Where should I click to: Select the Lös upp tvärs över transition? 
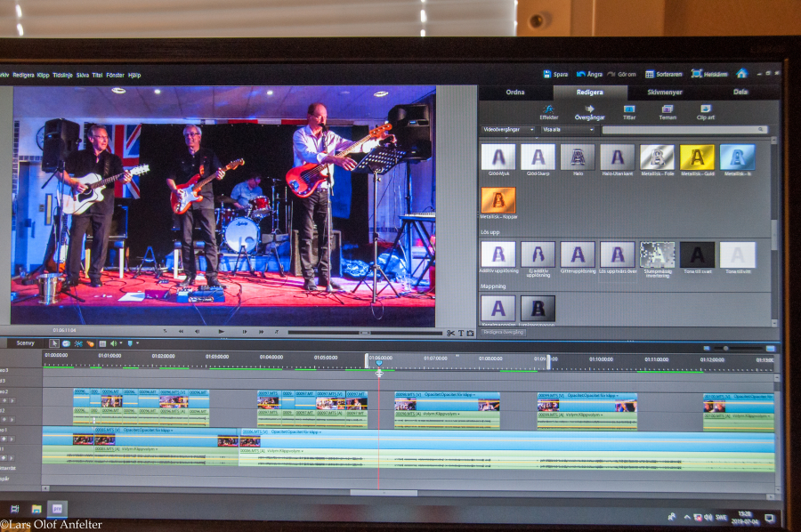[x=618, y=254]
